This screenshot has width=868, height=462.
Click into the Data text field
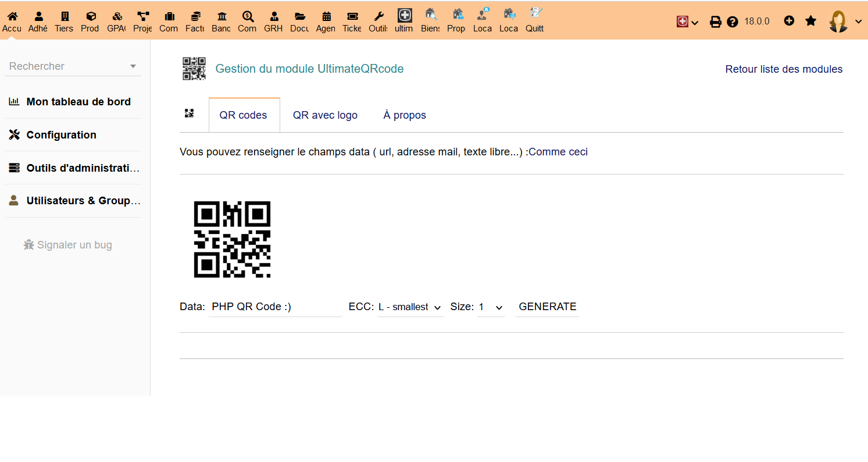pos(274,307)
